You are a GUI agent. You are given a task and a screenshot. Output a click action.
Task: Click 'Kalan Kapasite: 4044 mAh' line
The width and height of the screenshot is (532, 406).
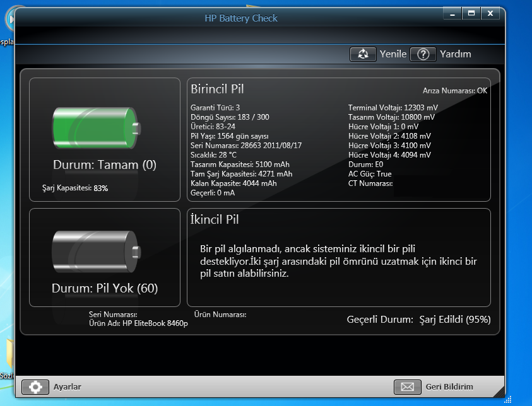click(233, 183)
